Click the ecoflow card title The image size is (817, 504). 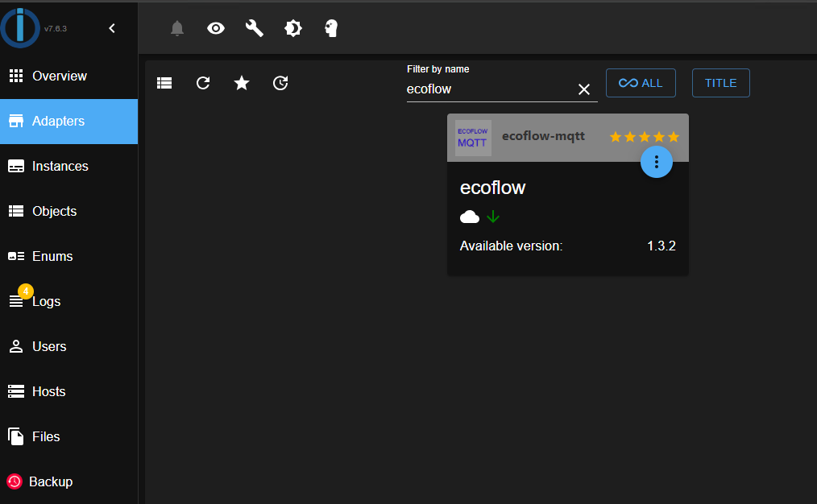[x=493, y=188]
